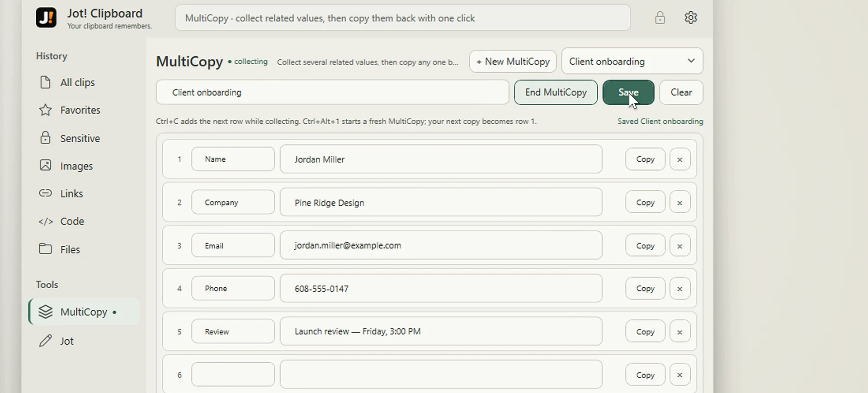The height and width of the screenshot is (393, 868).
Task: Click the top search and description field
Action: pyautogui.click(x=403, y=18)
